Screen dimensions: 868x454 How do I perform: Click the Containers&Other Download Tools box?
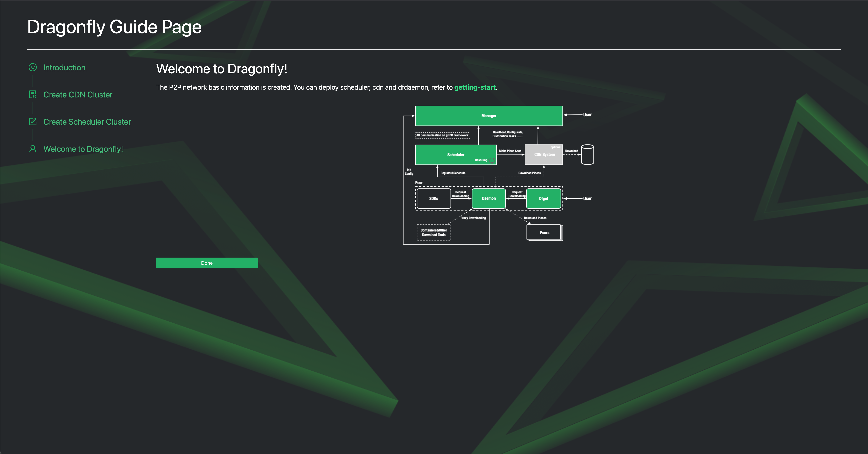434,232
